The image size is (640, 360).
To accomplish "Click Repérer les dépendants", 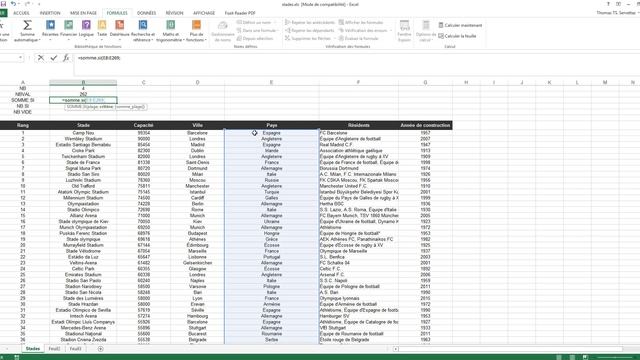I will (x=310, y=31).
